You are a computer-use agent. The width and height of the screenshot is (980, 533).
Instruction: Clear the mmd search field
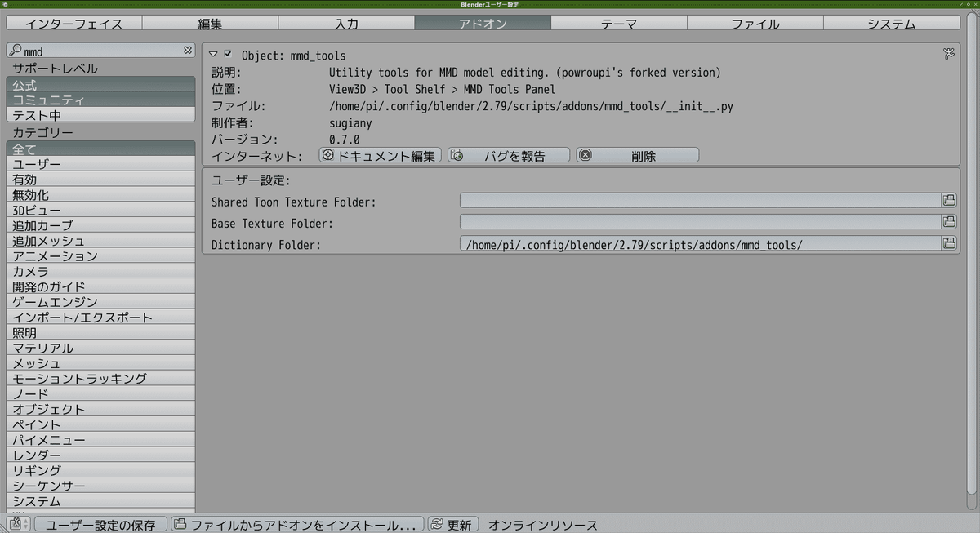187,51
